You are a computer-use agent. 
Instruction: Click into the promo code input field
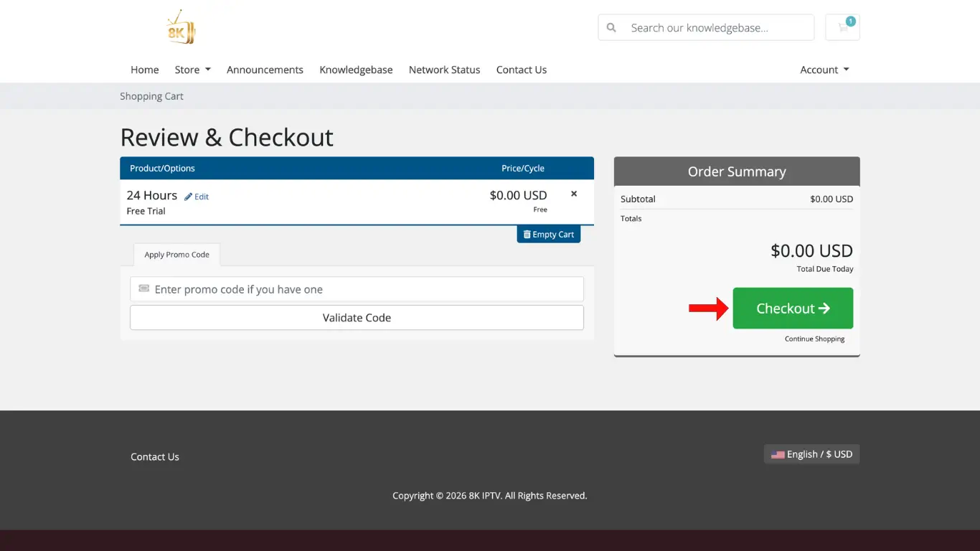[x=357, y=289]
